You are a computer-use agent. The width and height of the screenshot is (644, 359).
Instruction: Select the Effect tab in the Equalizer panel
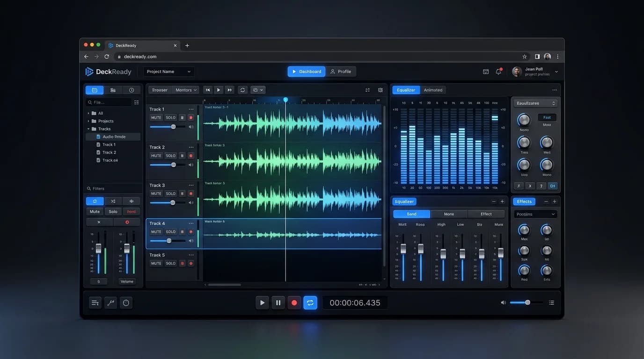[x=486, y=214]
